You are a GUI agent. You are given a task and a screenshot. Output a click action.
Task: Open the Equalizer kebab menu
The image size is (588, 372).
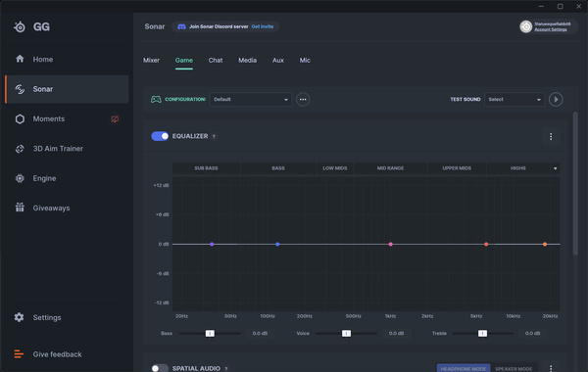click(551, 137)
